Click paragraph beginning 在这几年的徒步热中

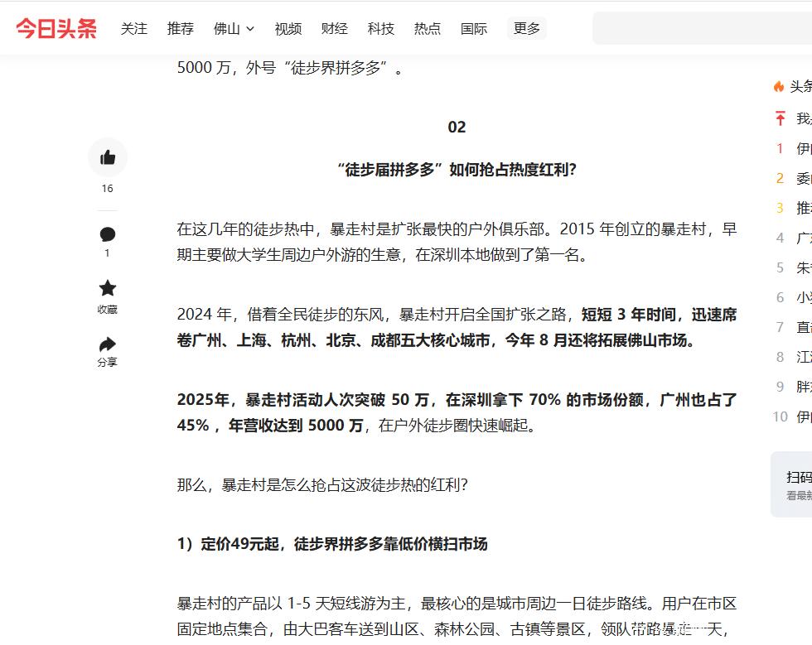pos(457,242)
